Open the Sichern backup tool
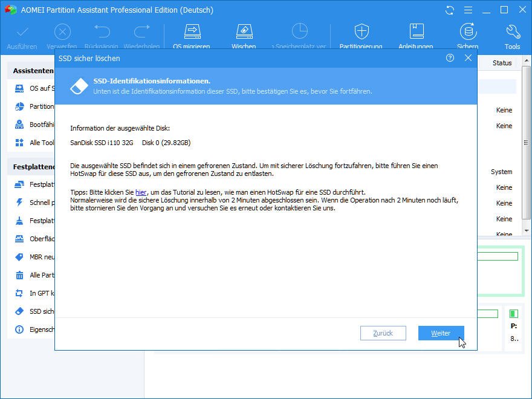Viewport: 532px width, 399px height. click(x=468, y=36)
